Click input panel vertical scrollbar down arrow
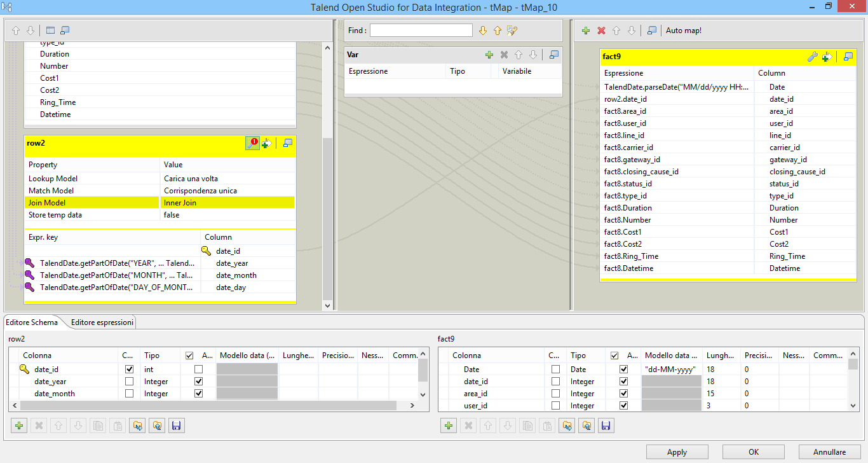Screen dimensions: 868x463 click(328, 306)
